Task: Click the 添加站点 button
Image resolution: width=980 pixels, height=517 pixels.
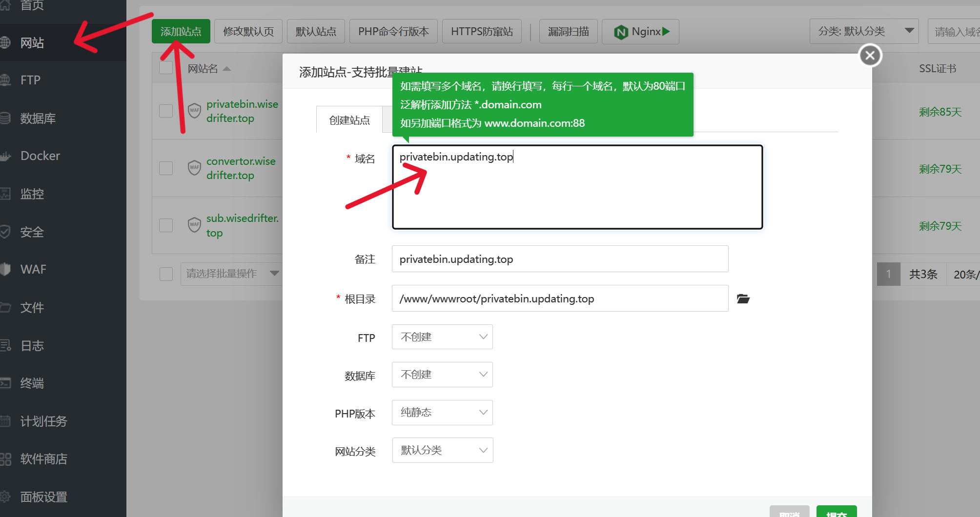Action: [x=181, y=31]
